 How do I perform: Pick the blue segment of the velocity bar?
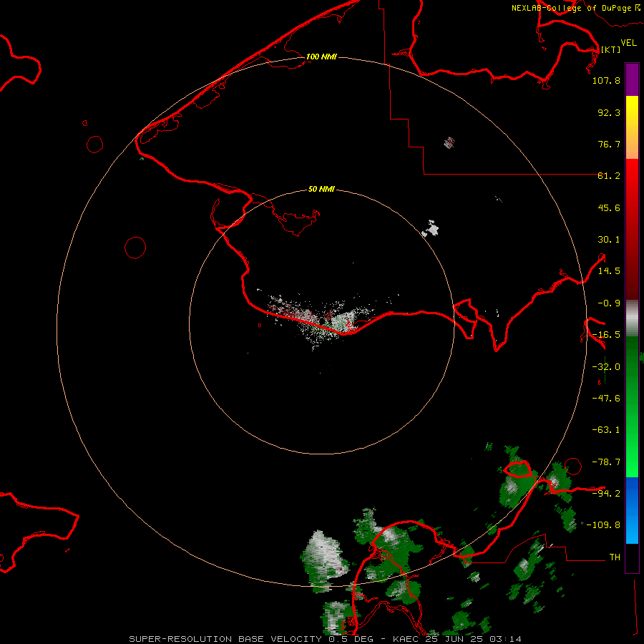coord(632,510)
